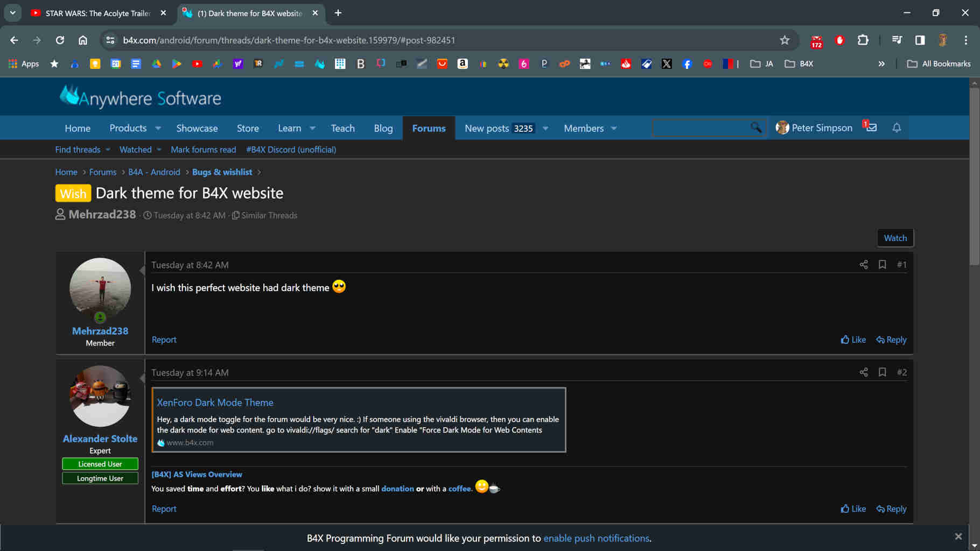Expand the Products dropdown arrow
Screen dimensions: 980x551
click(x=158, y=128)
